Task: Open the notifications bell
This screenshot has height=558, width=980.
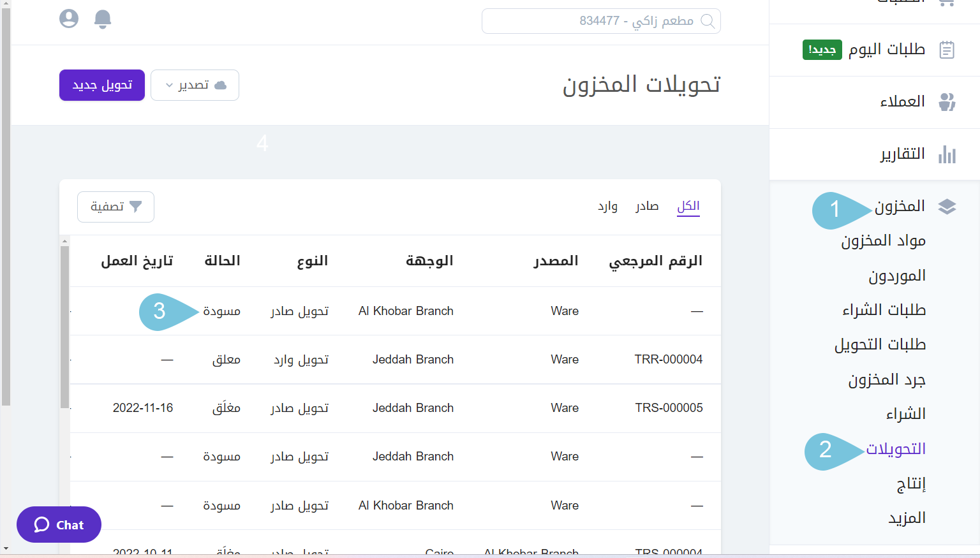Action: pos(103,19)
